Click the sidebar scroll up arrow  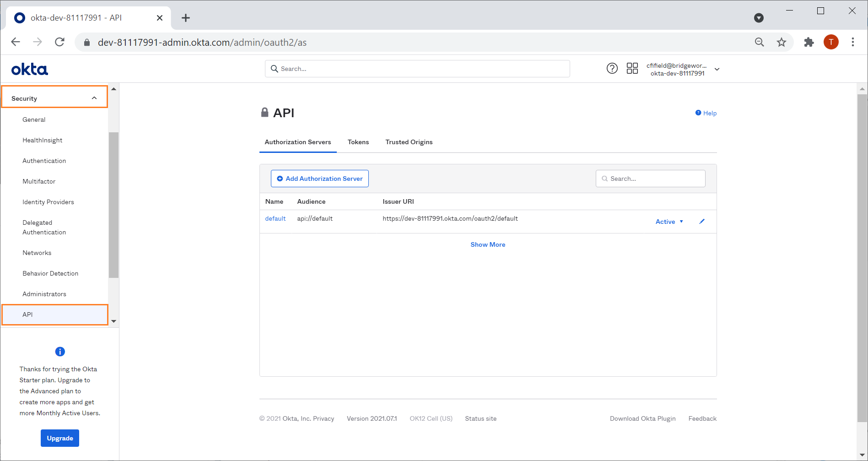tap(113, 89)
